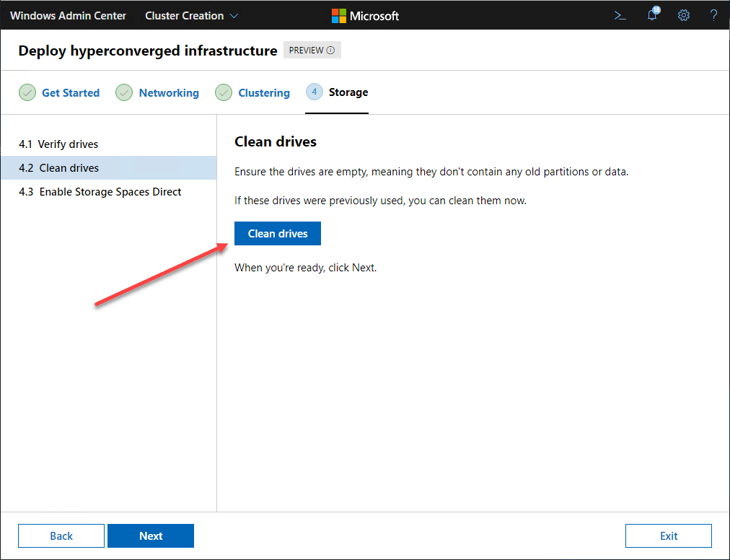Click the Clustering checkmark icon
The image size is (730, 560).
[224, 92]
